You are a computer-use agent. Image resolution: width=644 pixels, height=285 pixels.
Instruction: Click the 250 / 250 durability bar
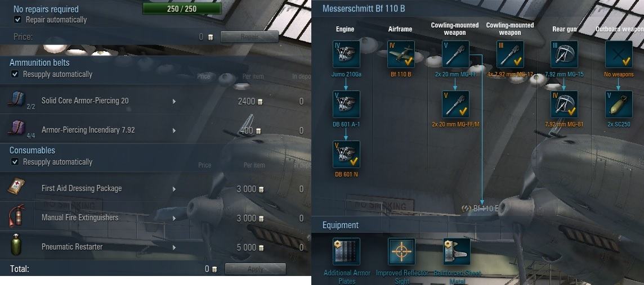(182, 8)
